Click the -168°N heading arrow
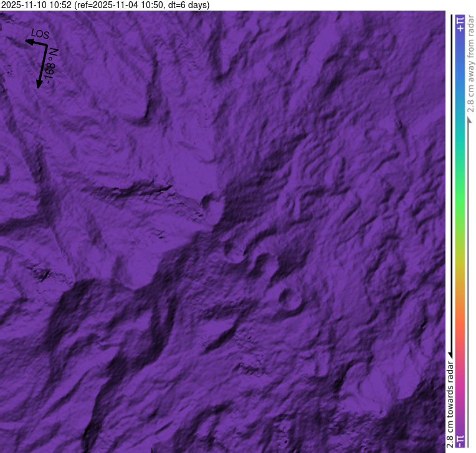 43,66
